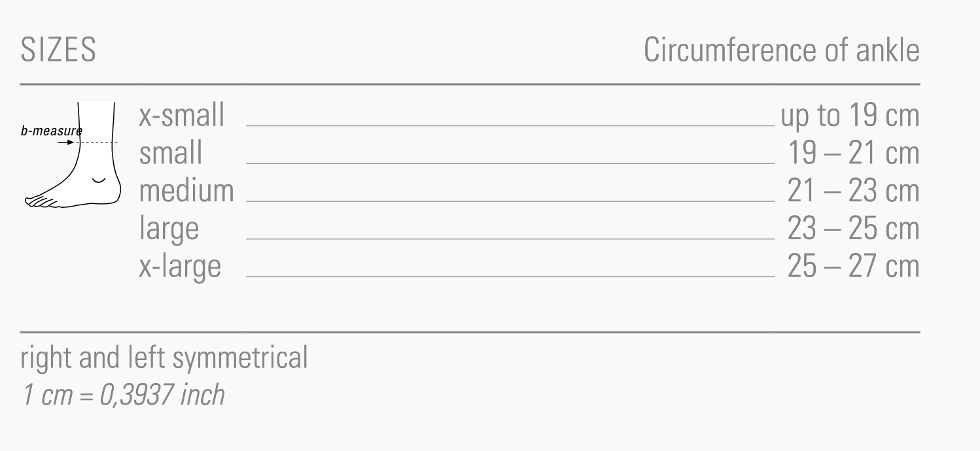Click the '1 cm = 0,3937 inch' conversion note
Viewport: 980px width, 451px height.
(124, 395)
